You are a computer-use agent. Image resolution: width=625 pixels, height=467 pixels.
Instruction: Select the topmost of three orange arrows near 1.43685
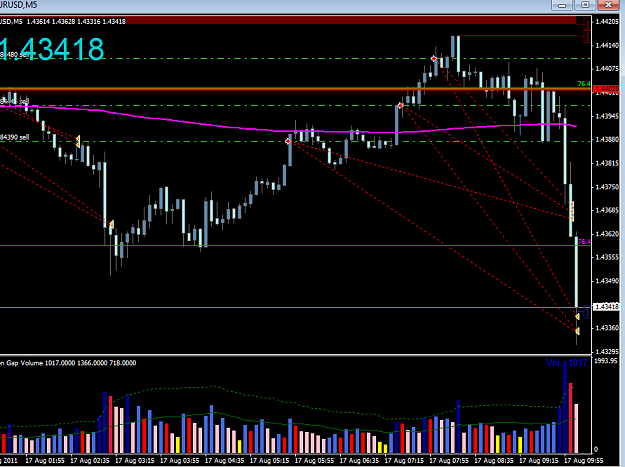(571, 205)
